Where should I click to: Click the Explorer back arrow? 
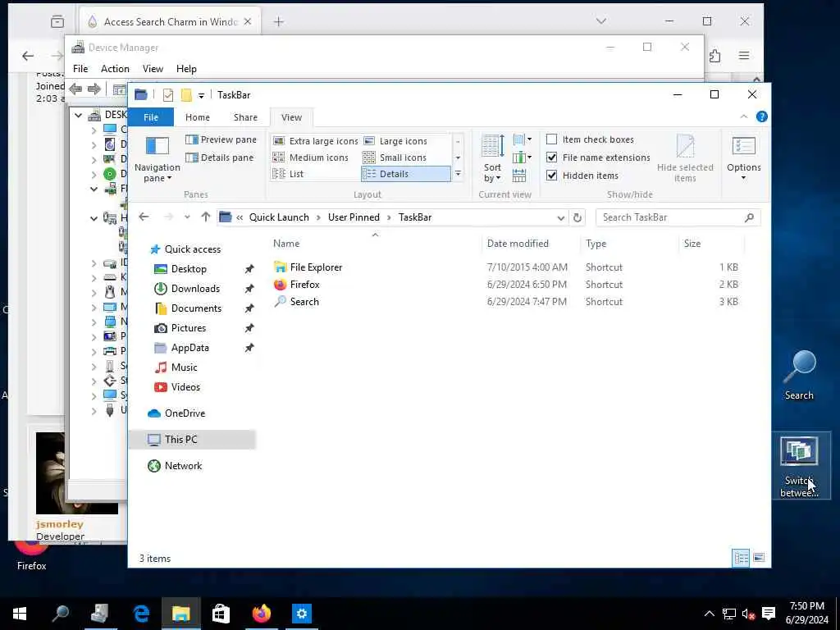144,217
